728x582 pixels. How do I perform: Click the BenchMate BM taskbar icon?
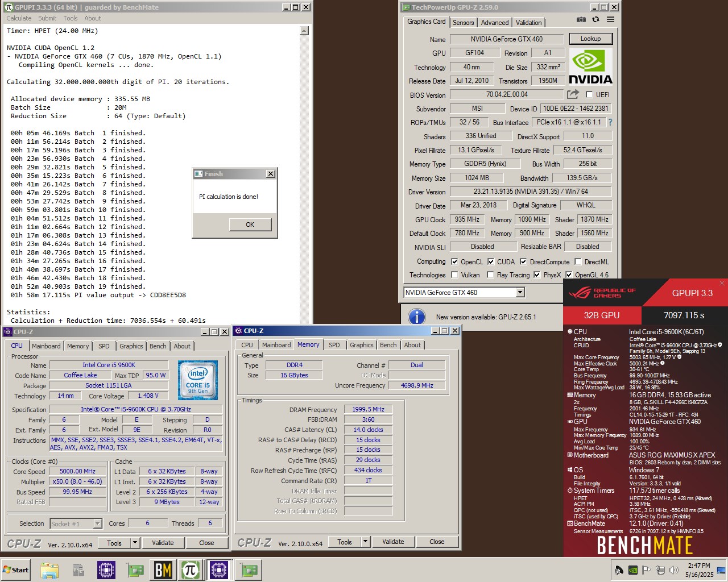pos(163,569)
